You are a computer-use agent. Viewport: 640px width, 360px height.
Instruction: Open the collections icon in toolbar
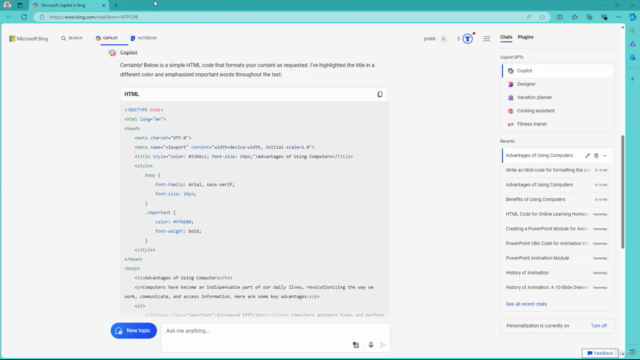(589, 17)
